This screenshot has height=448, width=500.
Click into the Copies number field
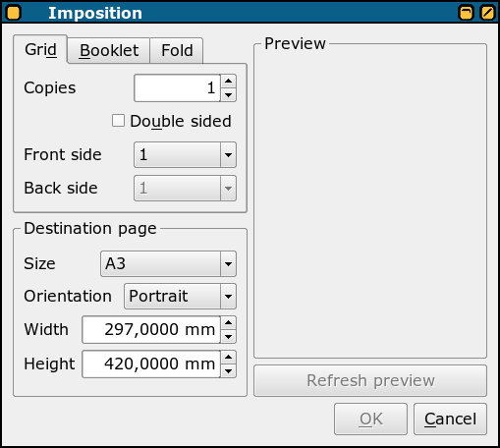tap(177, 87)
